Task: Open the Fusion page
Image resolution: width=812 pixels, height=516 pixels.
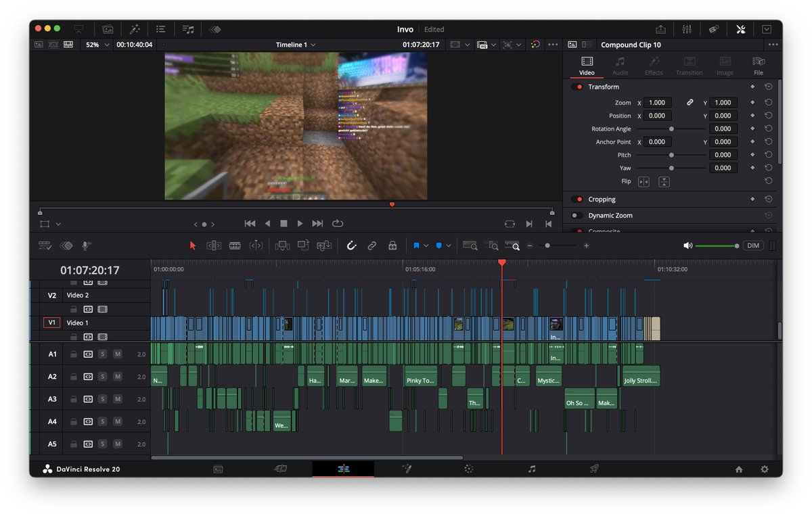Action: [x=407, y=468]
